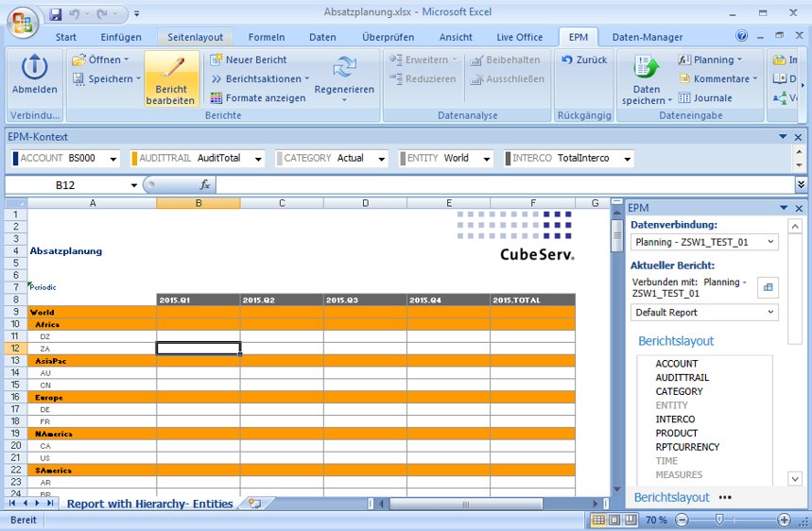This screenshot has width=812, height=531.
Task: Select PRODUCT in Berichtslayout list
Action: click(676, 433)
